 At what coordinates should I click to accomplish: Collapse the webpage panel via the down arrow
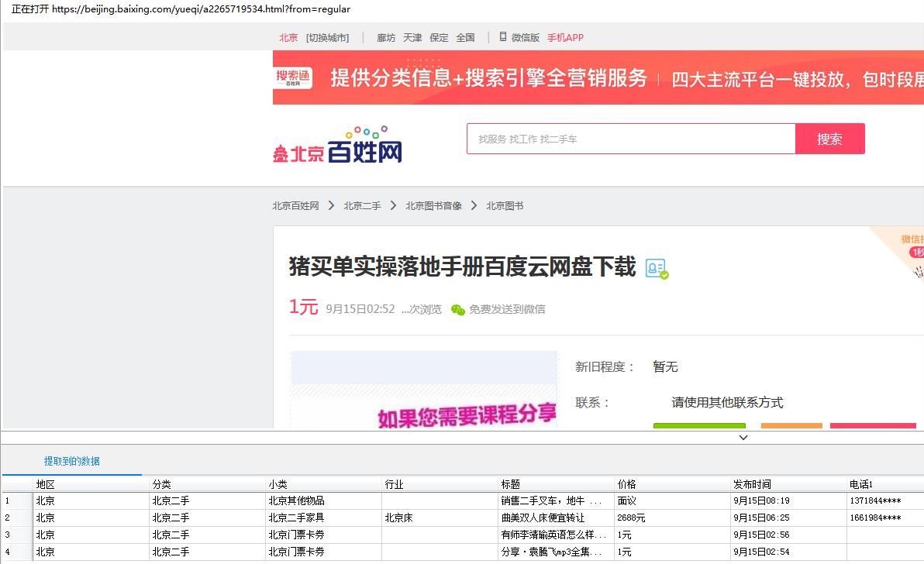click(743, 437)
